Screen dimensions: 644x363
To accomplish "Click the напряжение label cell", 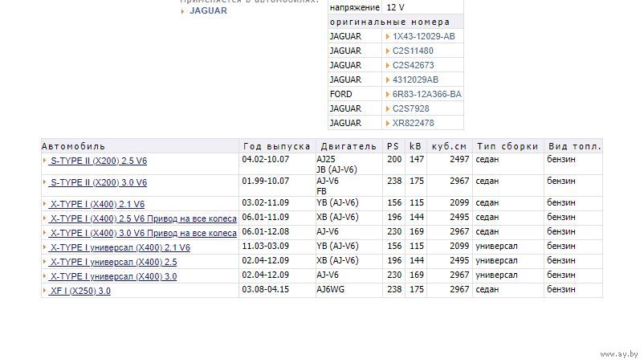I will (355, 7).
